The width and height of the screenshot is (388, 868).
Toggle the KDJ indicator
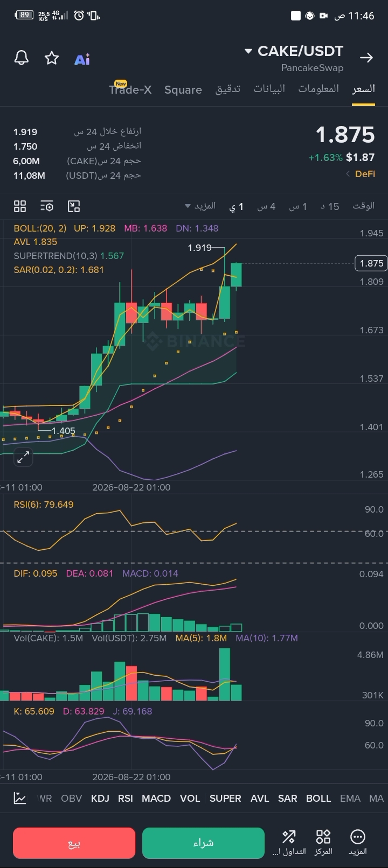pos(100,799)
